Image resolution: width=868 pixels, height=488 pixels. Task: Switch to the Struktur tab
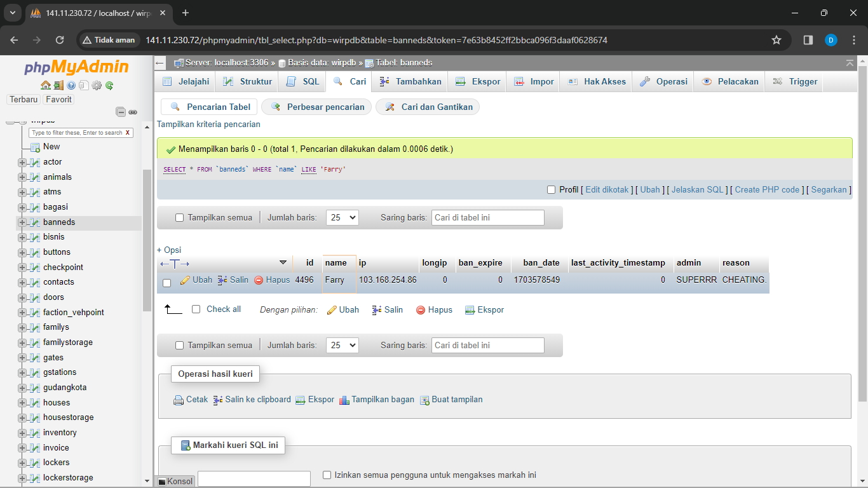tap(248, 81)
